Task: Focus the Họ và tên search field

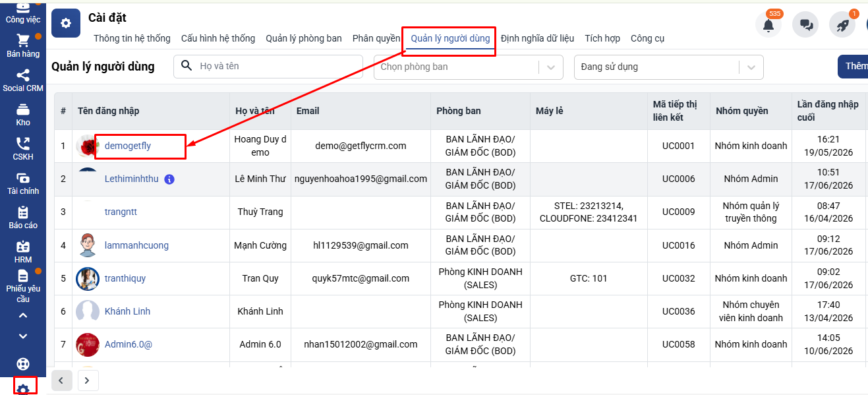Action: [268, 67]
